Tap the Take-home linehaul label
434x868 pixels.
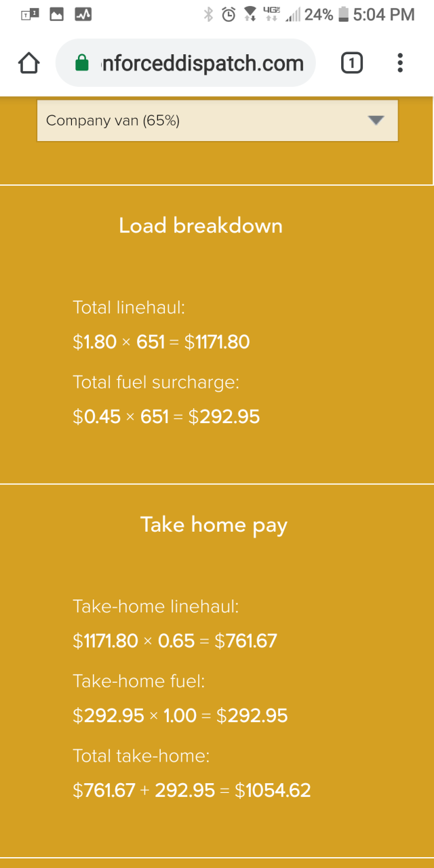156,606
